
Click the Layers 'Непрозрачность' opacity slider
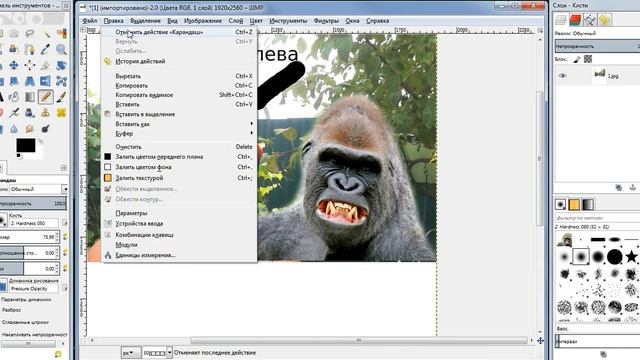tap(597, 46)
